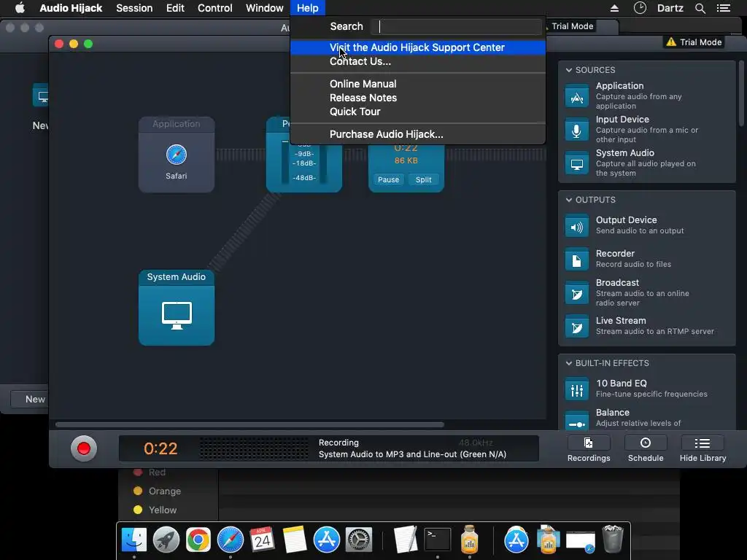This screenshot has width=747, height=560.
Task: Choose Purchase Audio Hijack…
Action: tap(418, 134)
